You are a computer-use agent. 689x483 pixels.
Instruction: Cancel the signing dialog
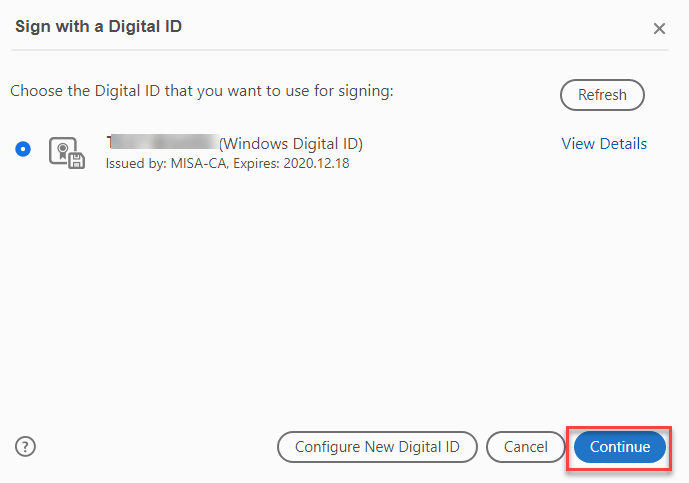tap(525, 447)
